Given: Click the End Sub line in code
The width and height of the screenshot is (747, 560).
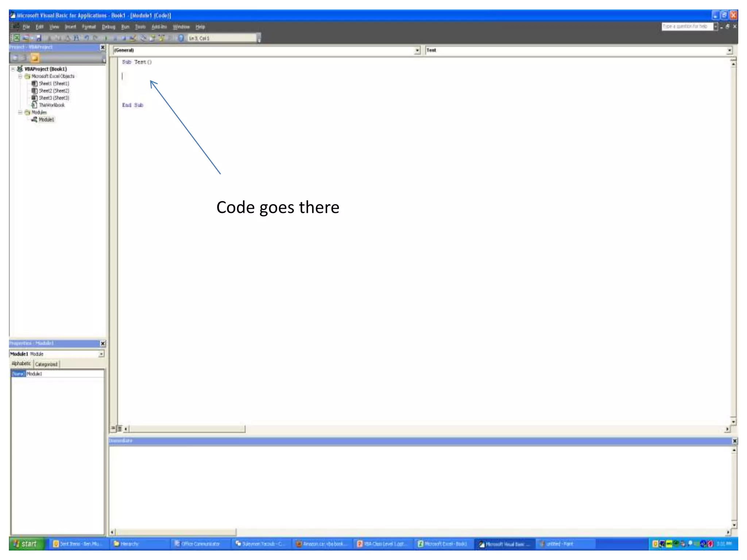Looking at the screenshot, I should point(133,105).
